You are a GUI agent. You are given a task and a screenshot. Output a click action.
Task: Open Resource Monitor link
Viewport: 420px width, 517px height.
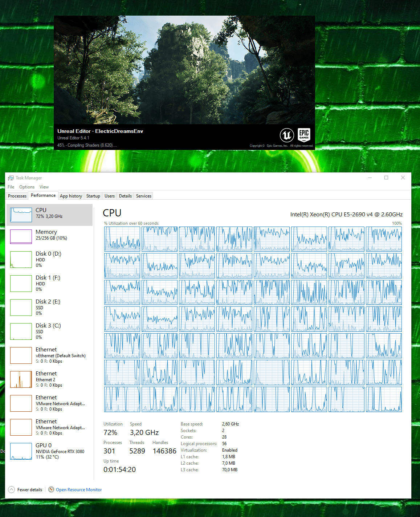tap(79, 490)
